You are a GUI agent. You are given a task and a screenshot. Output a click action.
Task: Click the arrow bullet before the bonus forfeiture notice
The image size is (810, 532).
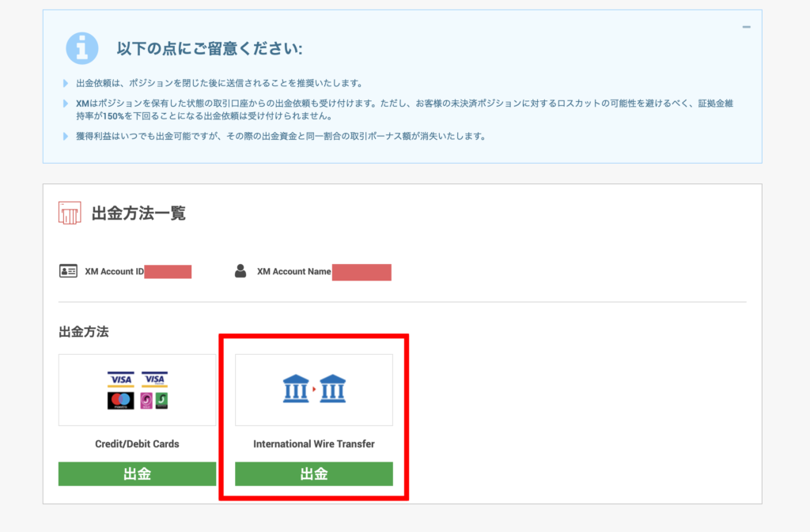66,136
